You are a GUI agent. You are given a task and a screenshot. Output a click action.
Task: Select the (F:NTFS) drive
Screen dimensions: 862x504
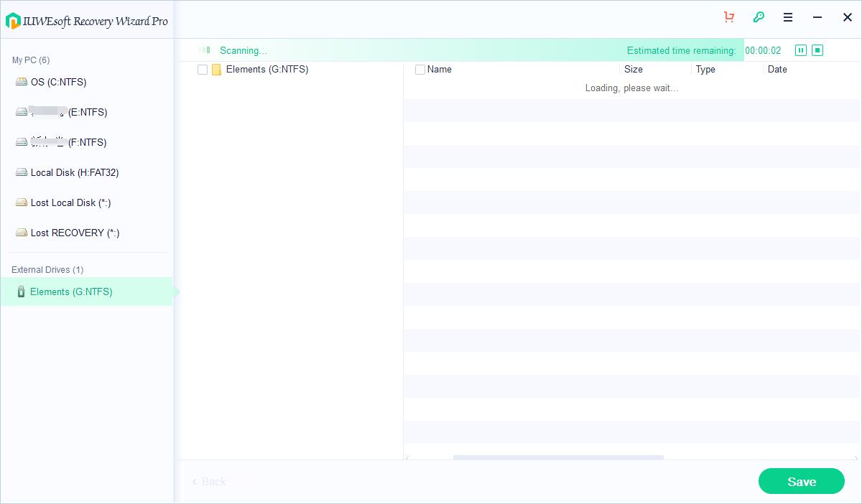[86, 142]
